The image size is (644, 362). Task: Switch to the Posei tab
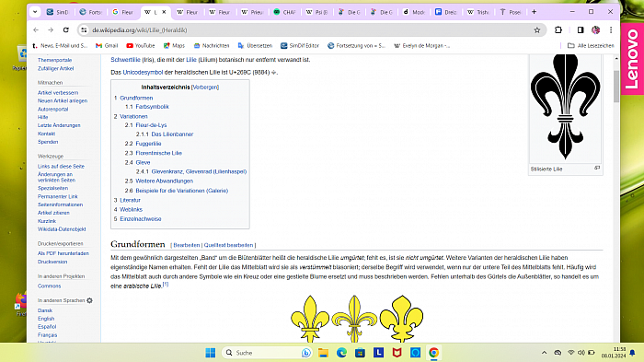[x=511, y=12]
